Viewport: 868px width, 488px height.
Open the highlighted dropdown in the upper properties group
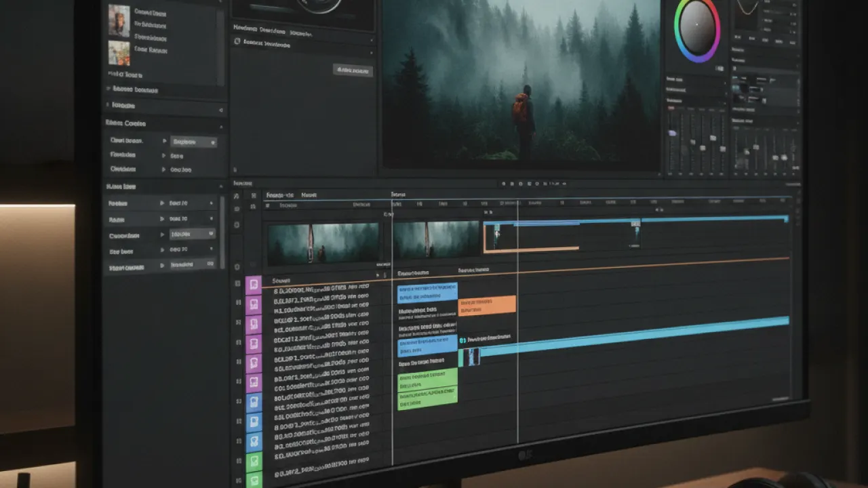[x=193, y=142]
